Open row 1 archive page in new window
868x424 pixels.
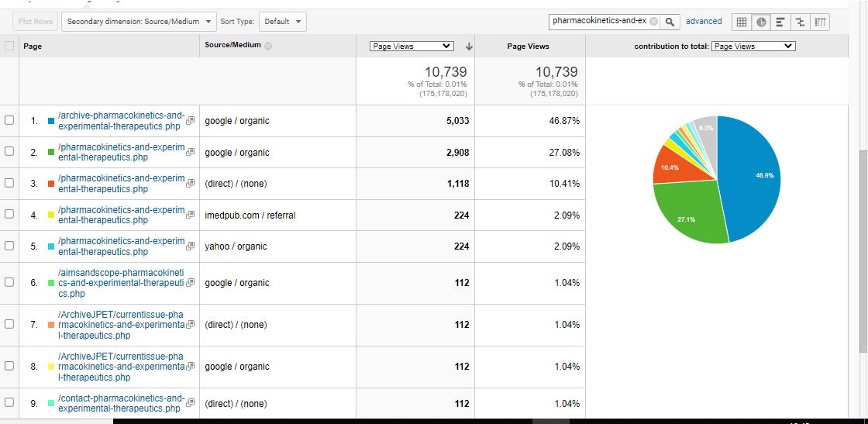click(x=191, y=121)
